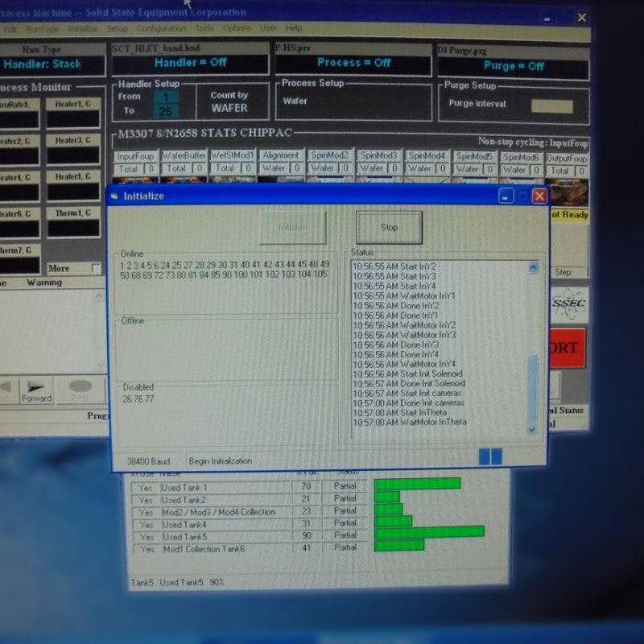Close the Initialize dialog
Image resolution: width=644 pixels, height=644 pixels.
tap(539, 196)
